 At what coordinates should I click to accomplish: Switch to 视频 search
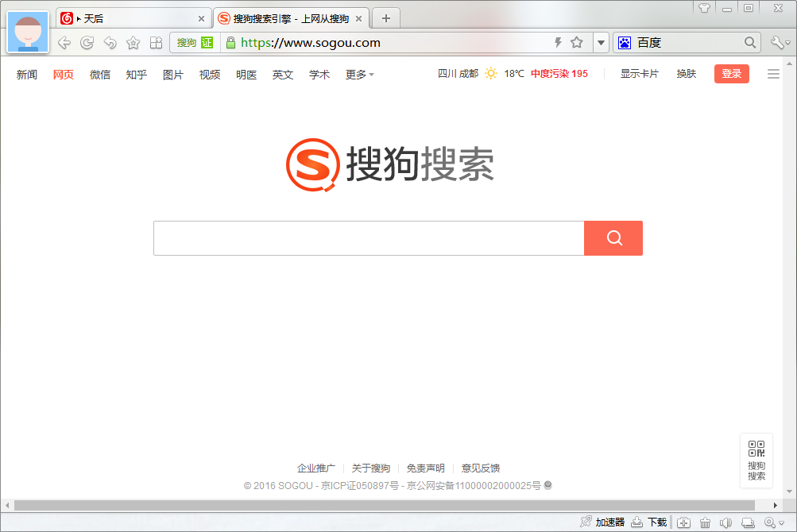[210, 75]
